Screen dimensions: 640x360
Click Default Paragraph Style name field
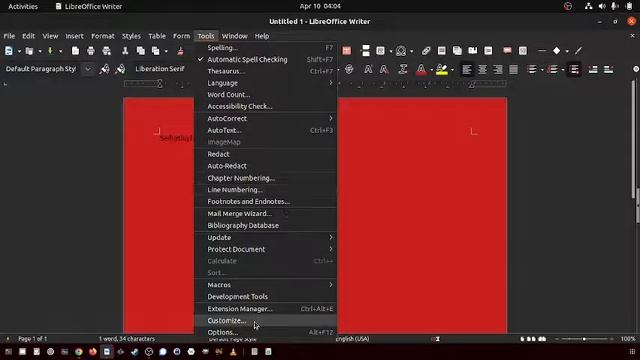pos(41,69)
